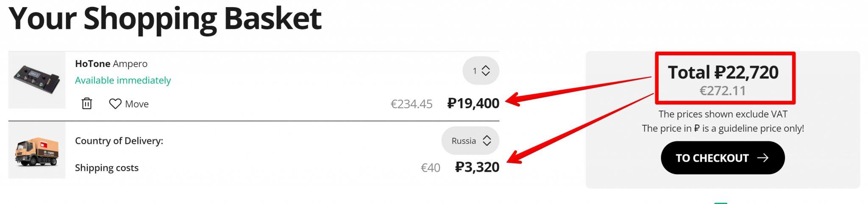The height and width of the screenshot is (204, 868).
Task: Open the quantity selector showing 1
Action: click(x=481, y=71)
